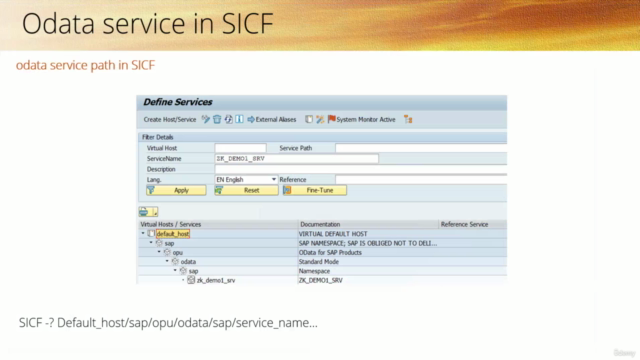640x360 pixels.
Task: Click the 'ZK_DEMO1_SRV' documentation cell
Action: pos(320,280)
